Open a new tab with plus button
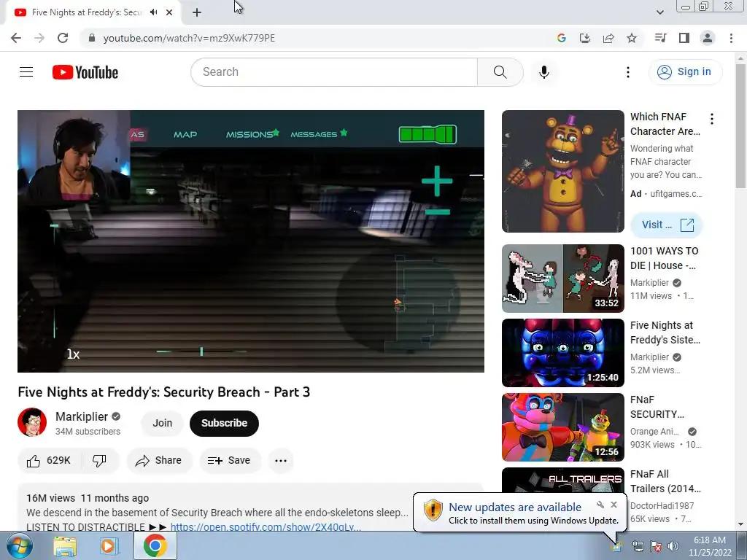The width and height of the screenshot is (747, 560). pos(197,12)
